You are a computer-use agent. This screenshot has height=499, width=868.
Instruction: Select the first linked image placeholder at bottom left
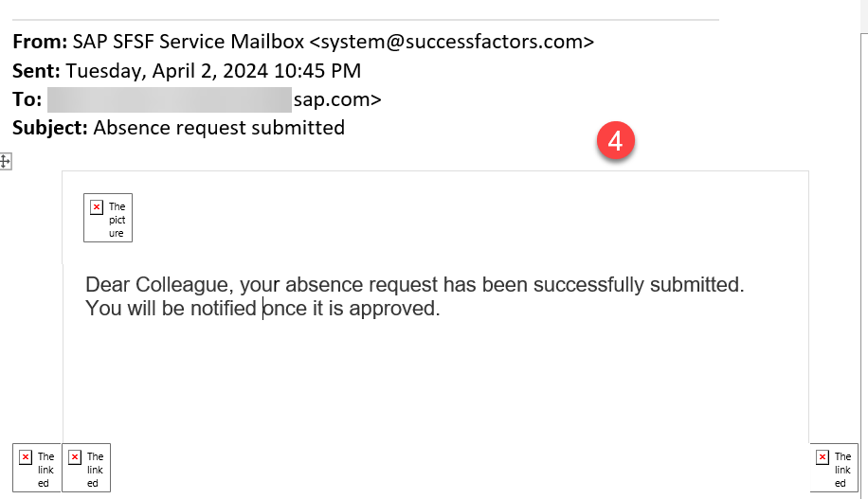pyautogui.click(x=37, y=468)
